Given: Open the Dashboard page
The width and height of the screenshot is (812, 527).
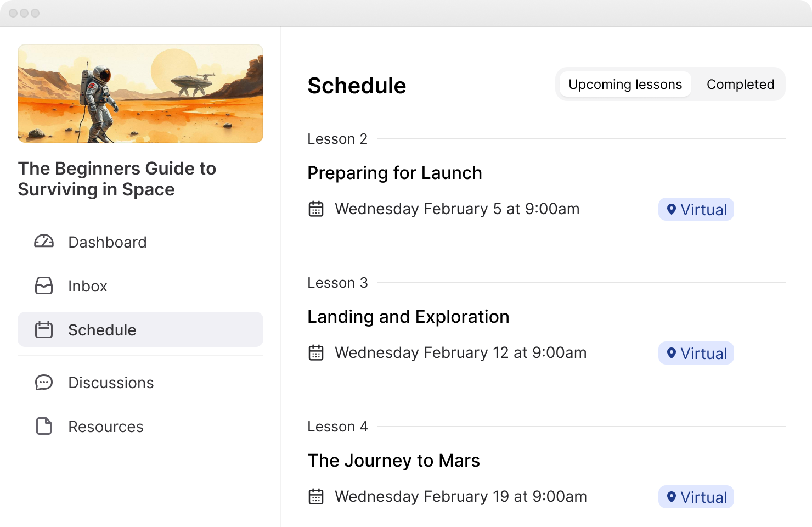Looking at the screenshot, I should (x=108, y=242).
